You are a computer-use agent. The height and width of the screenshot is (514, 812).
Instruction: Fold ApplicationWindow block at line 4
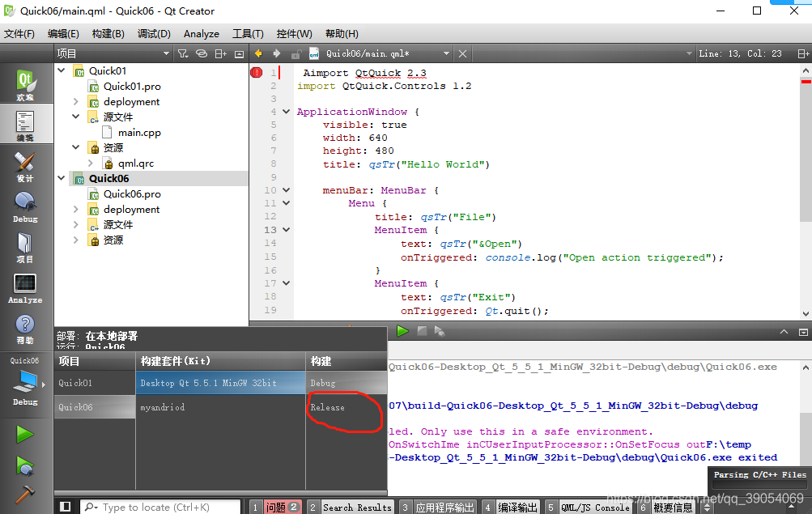[x=286, y=112]
